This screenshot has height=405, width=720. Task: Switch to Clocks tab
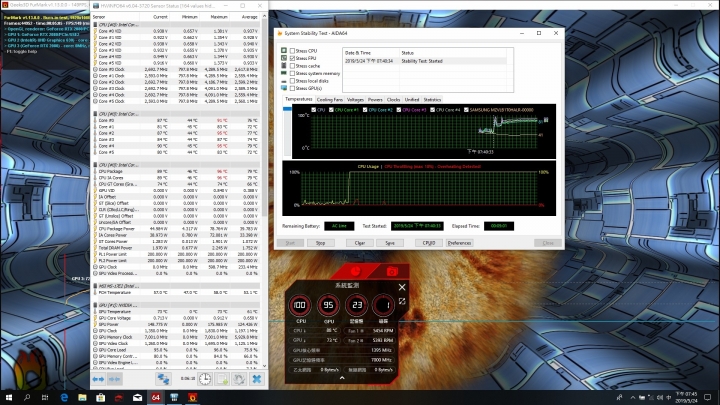[394, 100]
